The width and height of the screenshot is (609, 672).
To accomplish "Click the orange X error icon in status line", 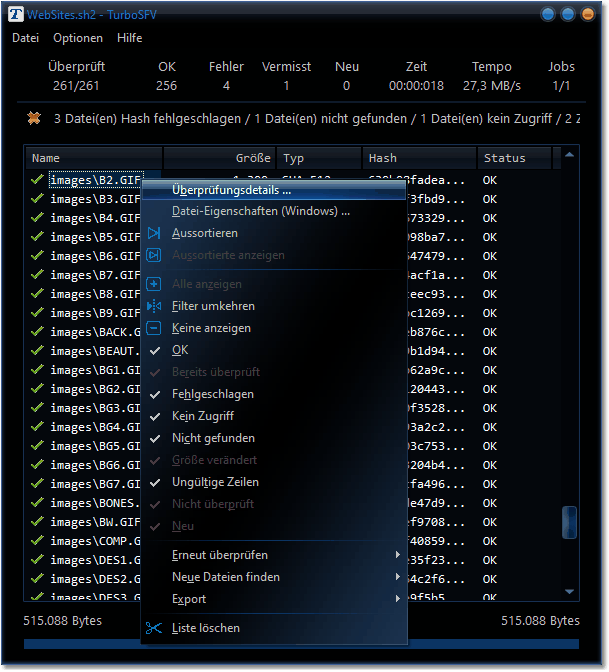I will click(34, 119).
